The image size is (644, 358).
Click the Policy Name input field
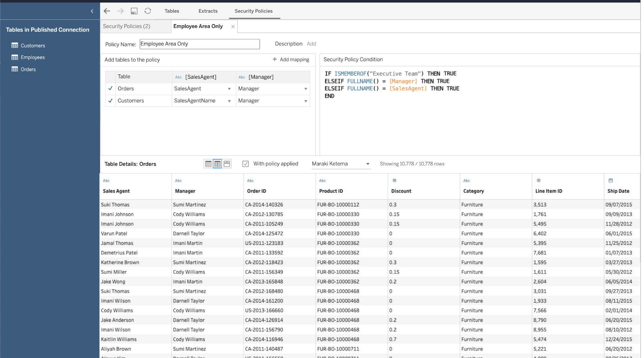[x=199, y=44]
